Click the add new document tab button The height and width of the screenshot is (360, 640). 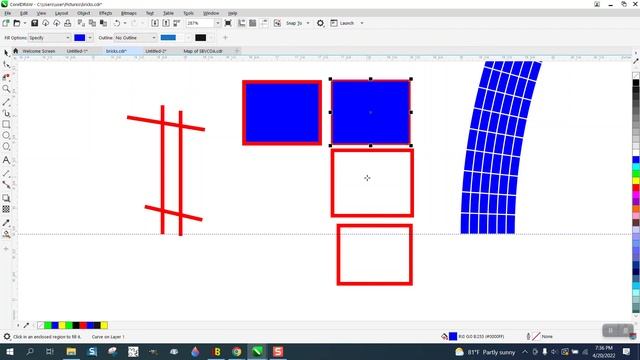point(237,51)
